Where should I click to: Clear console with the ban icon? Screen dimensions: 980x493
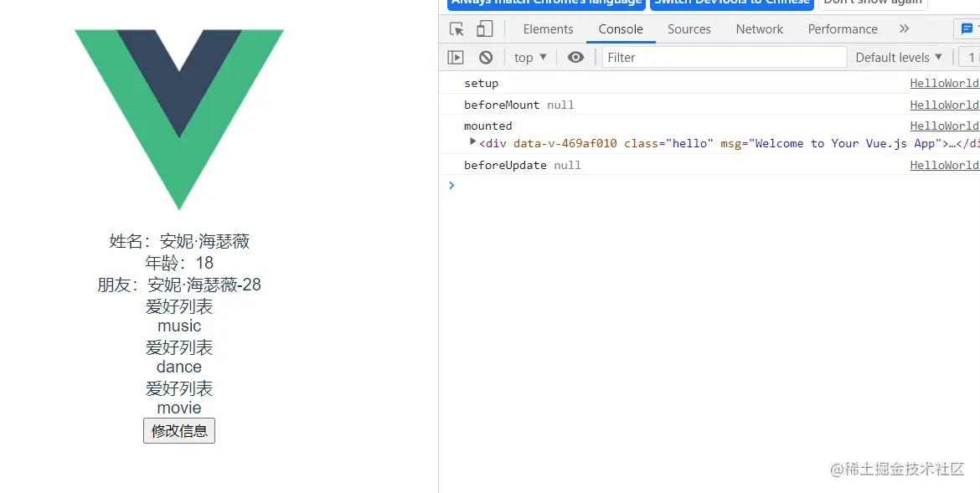tap(486, 58)
